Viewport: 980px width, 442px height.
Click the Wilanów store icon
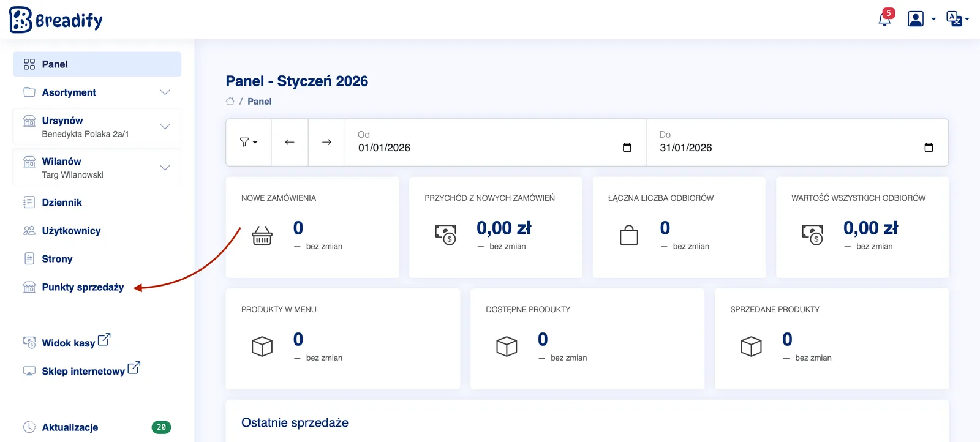[x=29, y=162]
